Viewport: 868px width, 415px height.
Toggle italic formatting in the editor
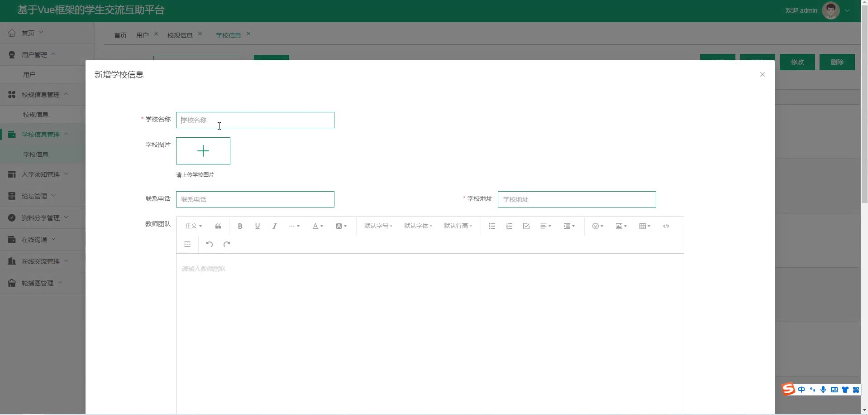[274, 226]
